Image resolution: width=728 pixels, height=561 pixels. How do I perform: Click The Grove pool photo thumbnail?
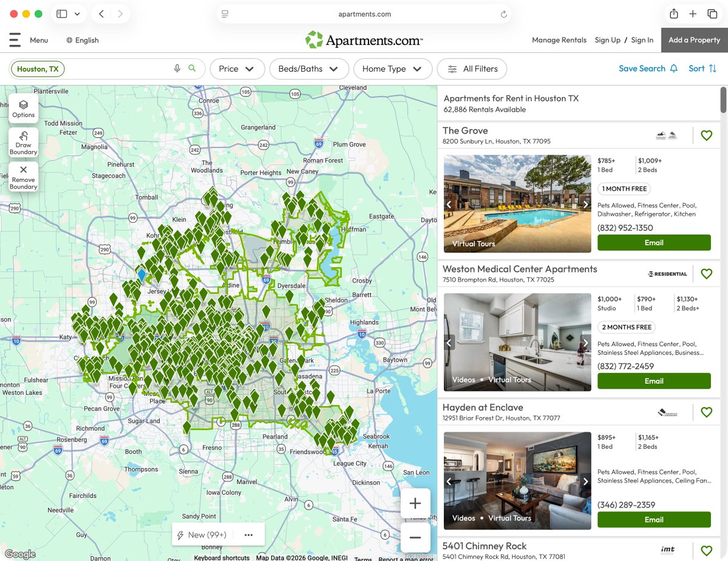517,203
